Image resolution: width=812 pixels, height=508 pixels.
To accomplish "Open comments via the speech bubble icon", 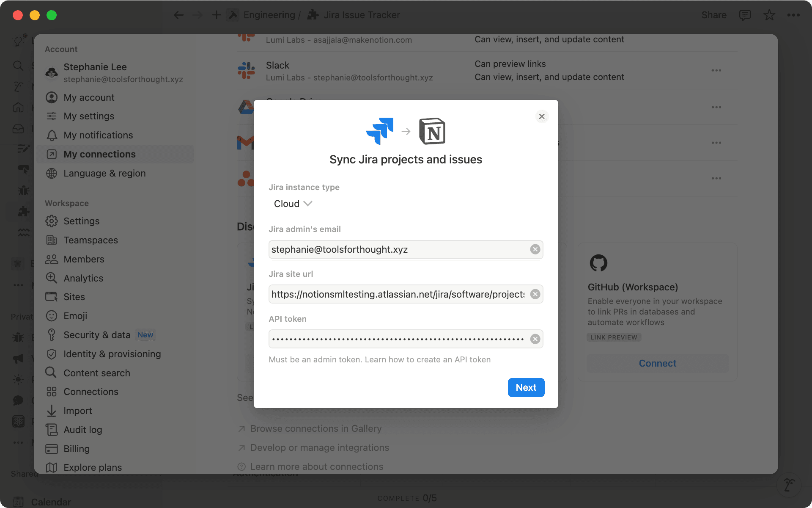I will pyautogui.click(x=745, y=15).
